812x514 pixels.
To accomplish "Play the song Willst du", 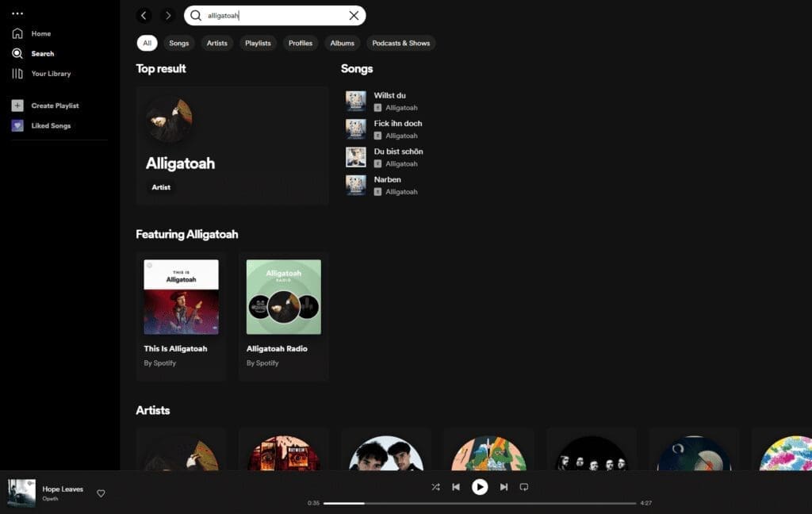I will (390, 95).
